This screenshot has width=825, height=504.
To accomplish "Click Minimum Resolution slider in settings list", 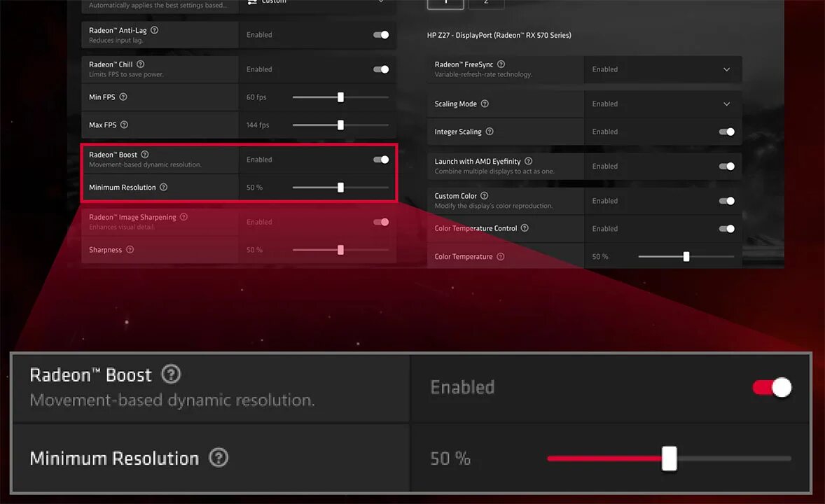I will (x=340, y=188).
